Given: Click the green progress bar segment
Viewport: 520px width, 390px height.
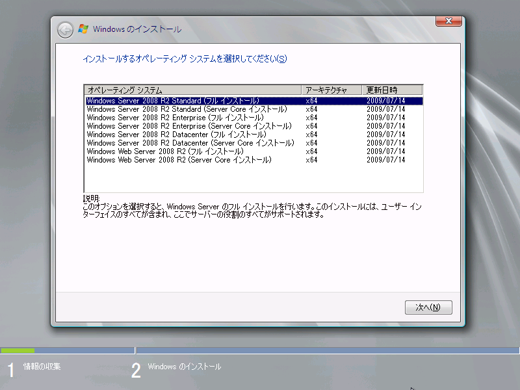Looking at the screenshot, I should click(x=18, y=350).
